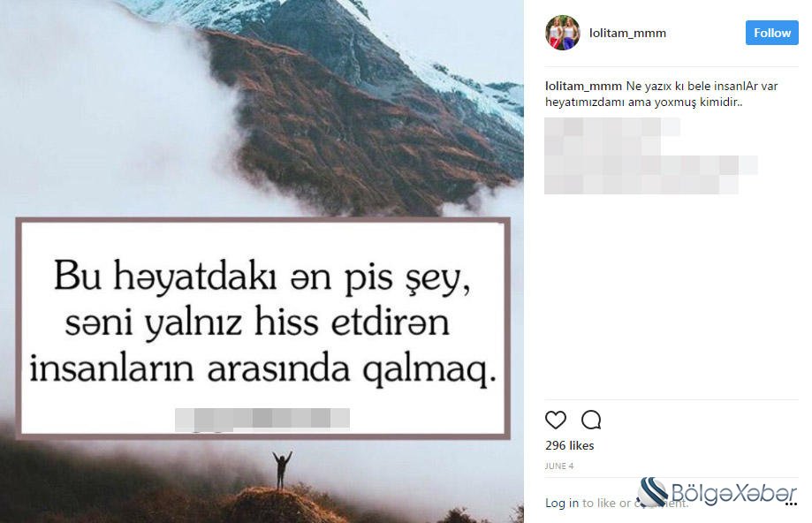Click the blurred watermark under the quote
The height and width of the screenshot is (523, 812).
tap(262, 420)
